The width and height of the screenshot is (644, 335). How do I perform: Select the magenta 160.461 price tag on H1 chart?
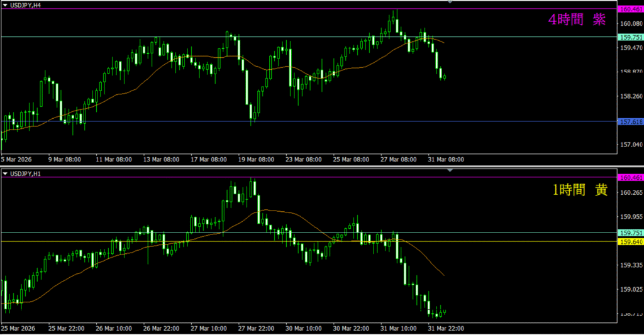(x=630, y=178)
